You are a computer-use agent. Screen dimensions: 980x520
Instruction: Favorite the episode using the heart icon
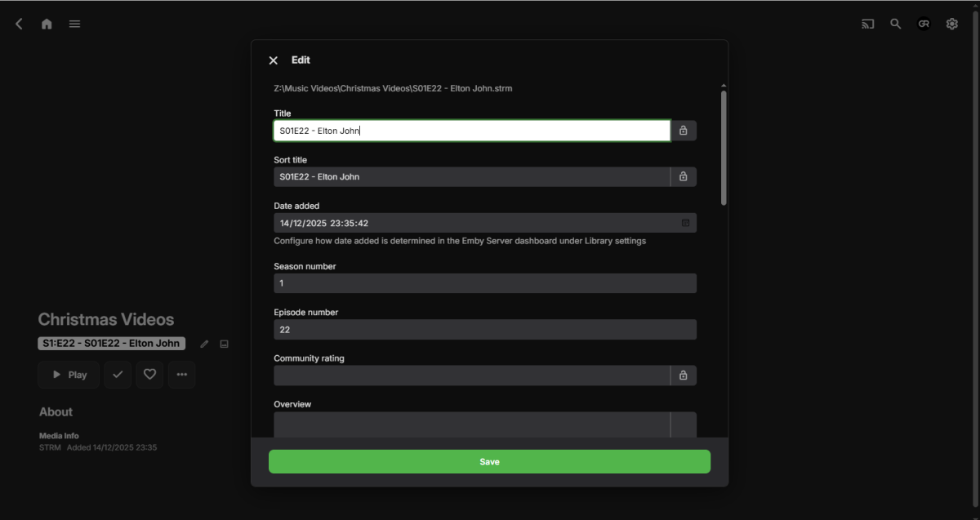(149, 375)
